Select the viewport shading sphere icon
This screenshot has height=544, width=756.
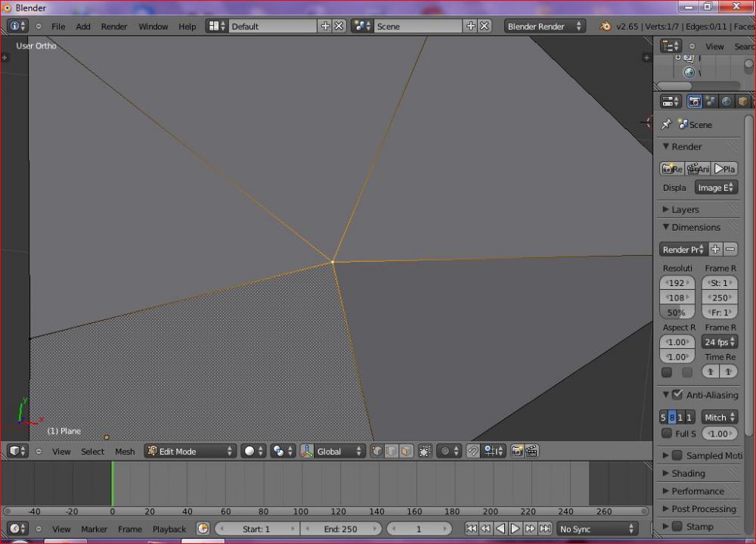pos(253,451)
